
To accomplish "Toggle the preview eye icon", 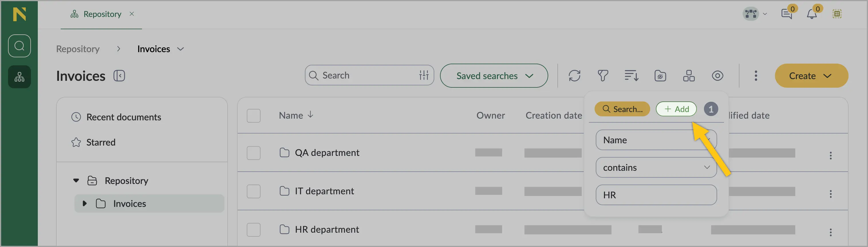I will (718, 76).
